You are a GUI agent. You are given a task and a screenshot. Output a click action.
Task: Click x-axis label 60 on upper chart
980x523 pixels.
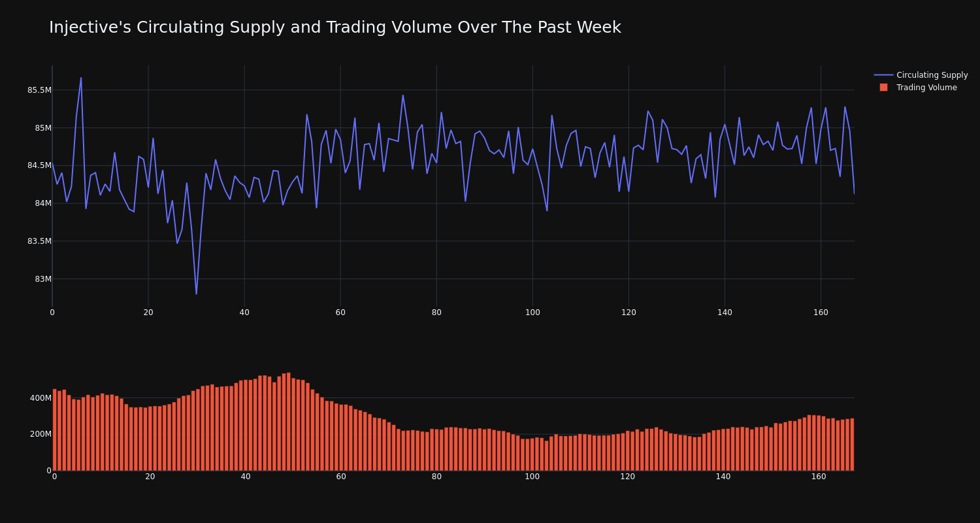(x=340, y=312)
